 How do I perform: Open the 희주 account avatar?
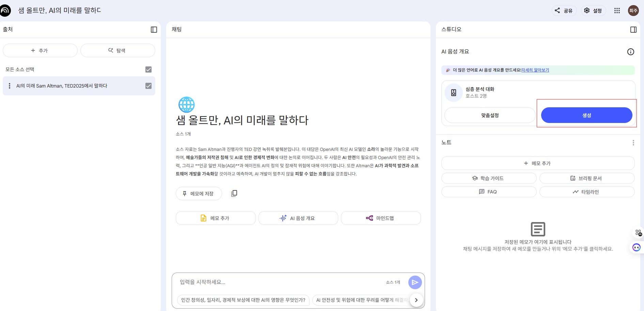click(x=633, y=11)
